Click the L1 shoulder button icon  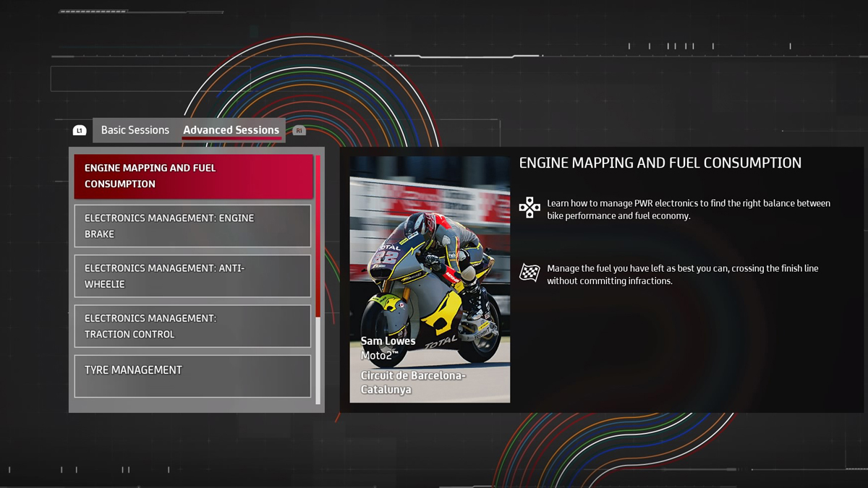pyautogui.click(x=80, y=131)
